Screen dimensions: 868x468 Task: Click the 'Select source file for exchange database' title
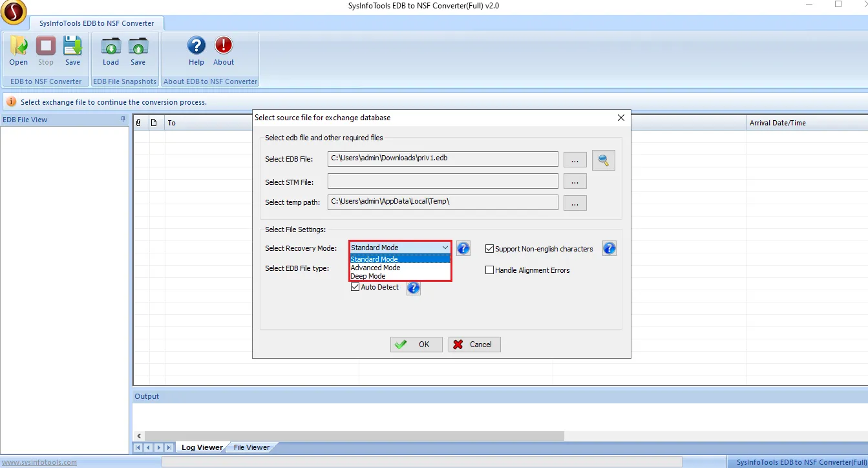tap(323, 118)
